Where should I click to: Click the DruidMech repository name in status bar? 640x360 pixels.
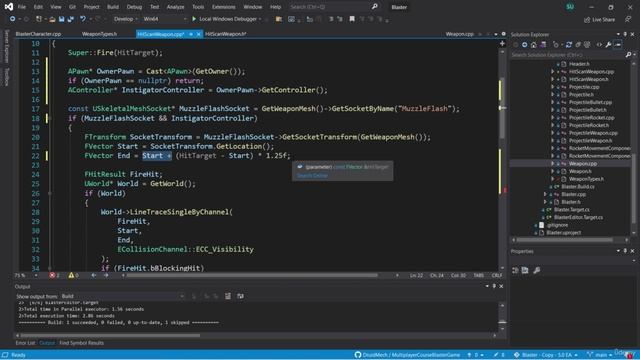411,355
